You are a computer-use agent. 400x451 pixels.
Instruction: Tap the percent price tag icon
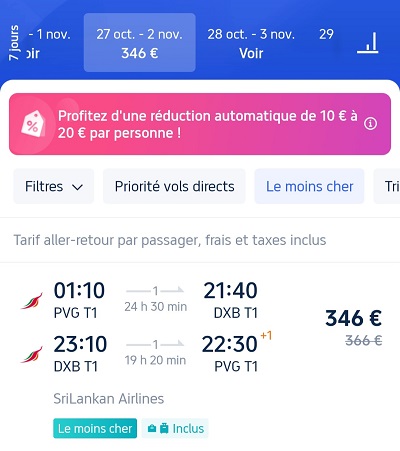point(33,124)
